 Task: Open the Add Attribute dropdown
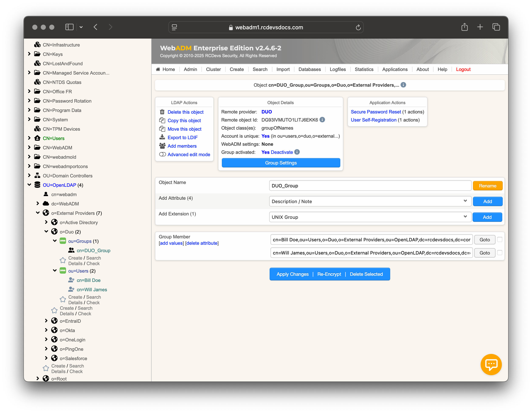coord(370,201)
